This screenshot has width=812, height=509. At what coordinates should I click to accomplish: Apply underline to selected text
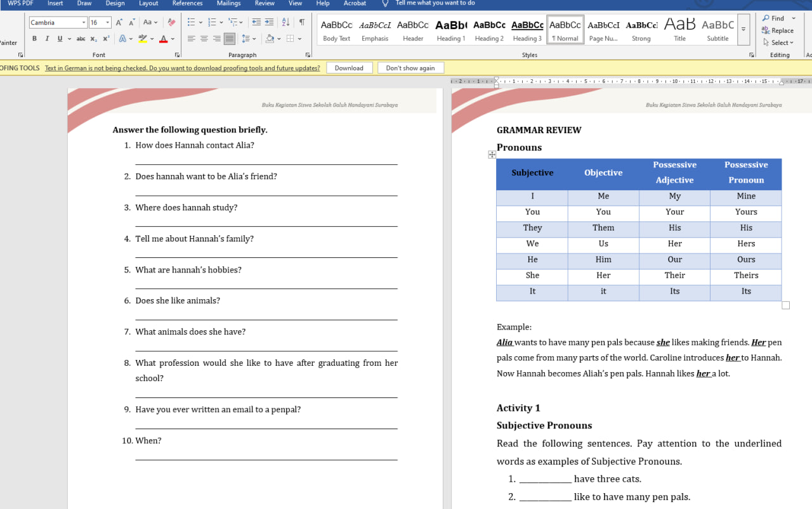coord(60,39)
